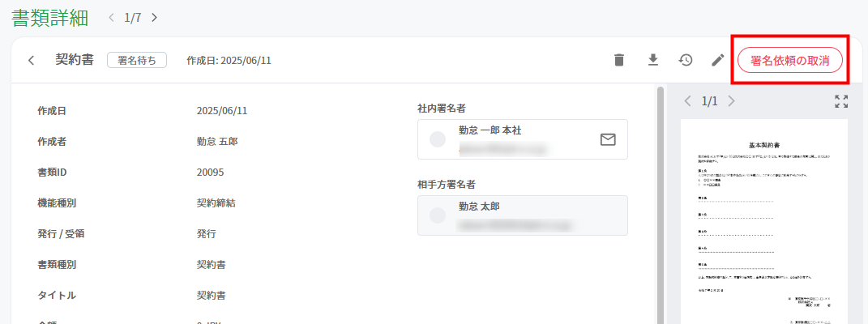The width and height of the screenshot is (868, 324).
Task: Click the 書類ID value 20095
Action: [211, 172]
